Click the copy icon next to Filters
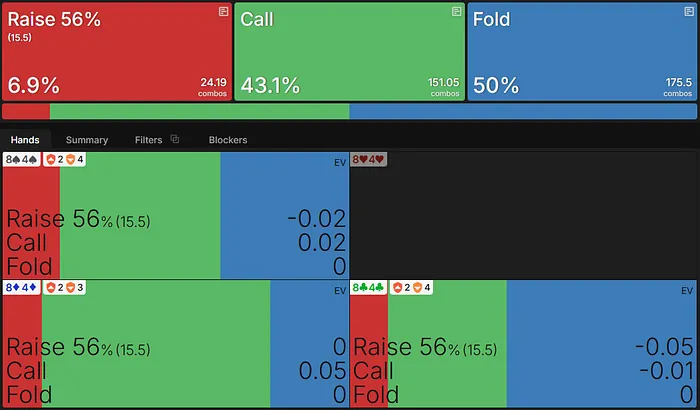700x410 pixels. pyautogui.click(x=175, y=140)
